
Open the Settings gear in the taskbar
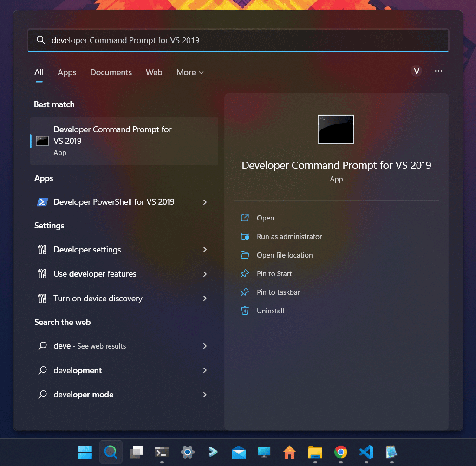(188, 452)
